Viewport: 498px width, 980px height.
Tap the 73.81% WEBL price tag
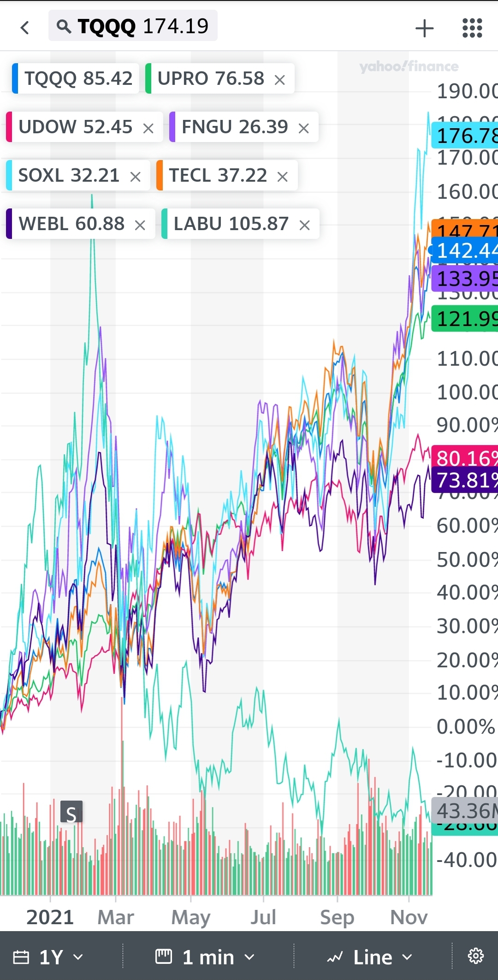tap(465, 481)
